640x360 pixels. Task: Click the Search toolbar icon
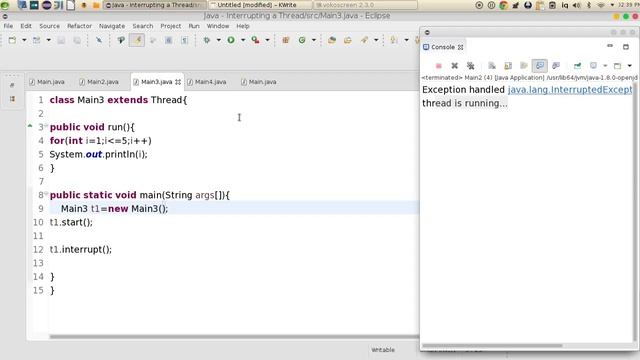364,40
